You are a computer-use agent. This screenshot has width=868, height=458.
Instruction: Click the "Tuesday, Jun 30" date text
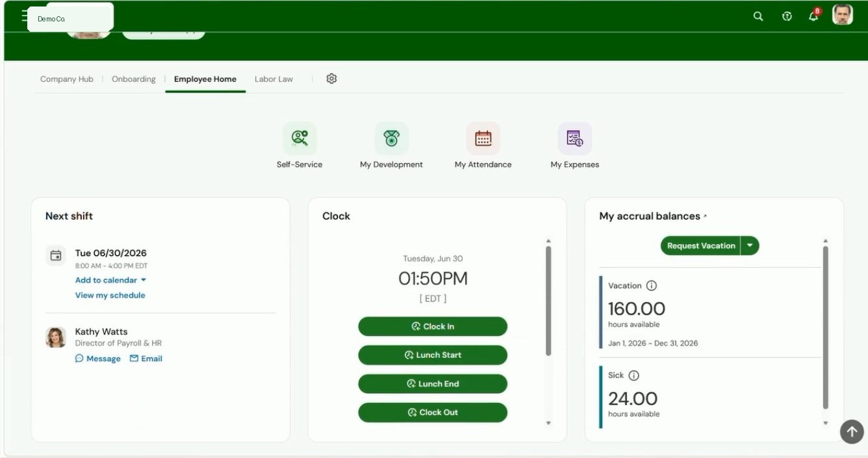pyautogui.click(x=433, y=259)
